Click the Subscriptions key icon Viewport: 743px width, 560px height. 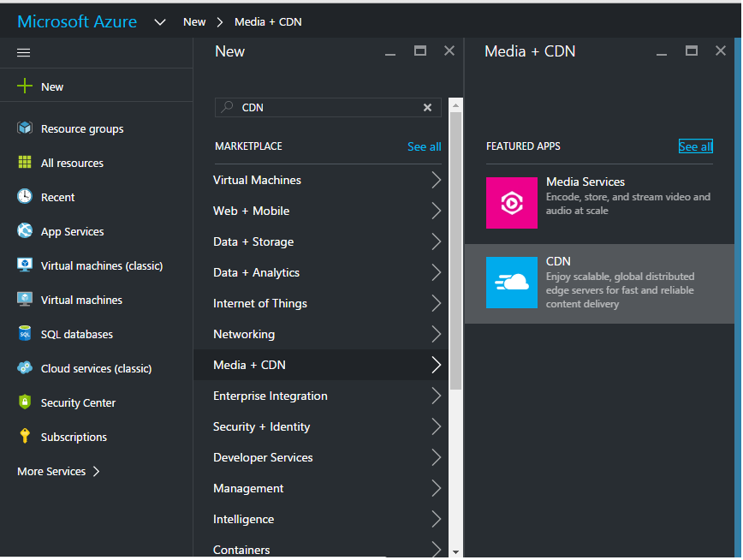coord(25,436)
